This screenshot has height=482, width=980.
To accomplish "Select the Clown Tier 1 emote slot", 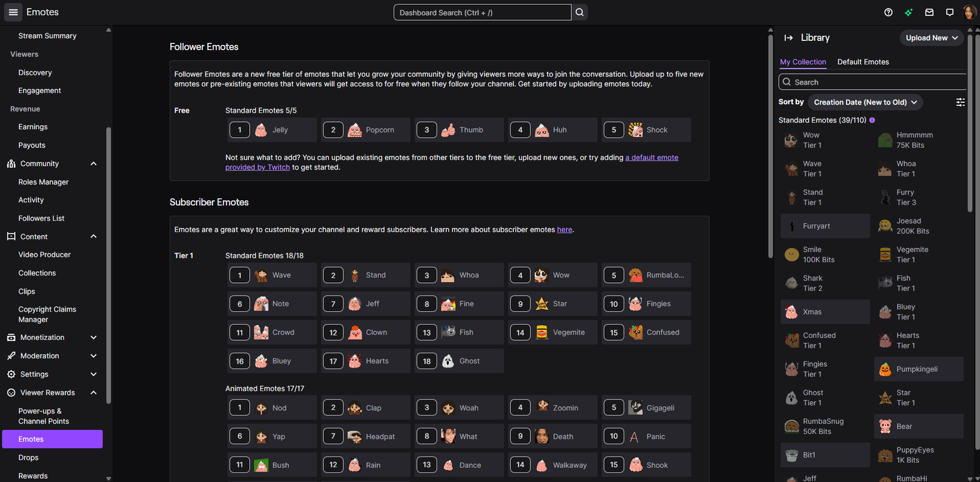I will coord(366,333).
